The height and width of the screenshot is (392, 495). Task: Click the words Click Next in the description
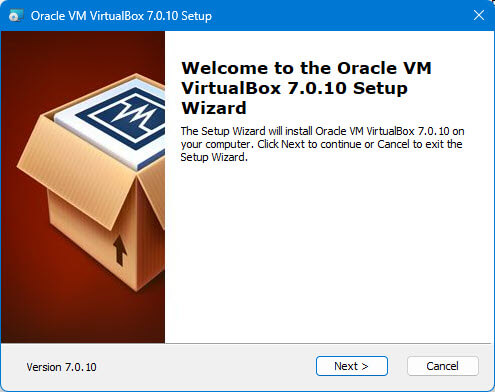pyautogui.click(x=281, y=144)
